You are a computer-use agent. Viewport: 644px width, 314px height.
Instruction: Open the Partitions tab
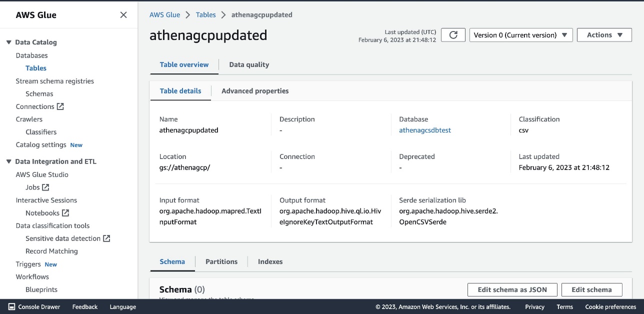[221, 261]
